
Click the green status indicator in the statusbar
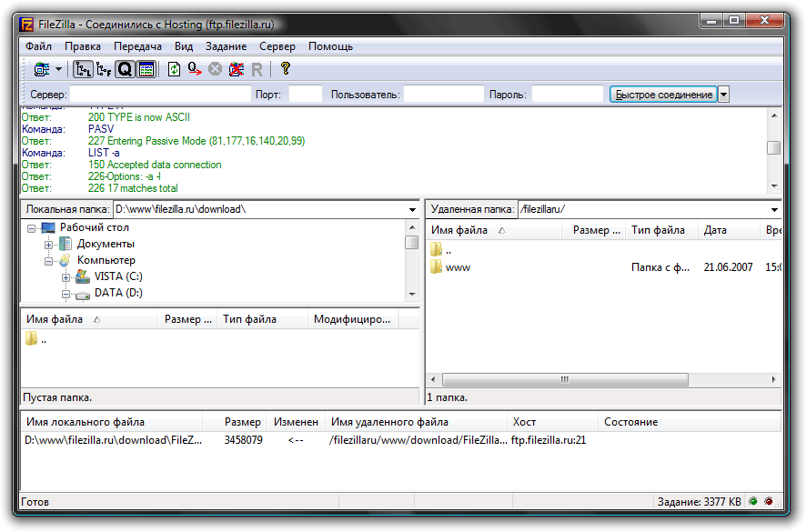click(x=753, y=500)
